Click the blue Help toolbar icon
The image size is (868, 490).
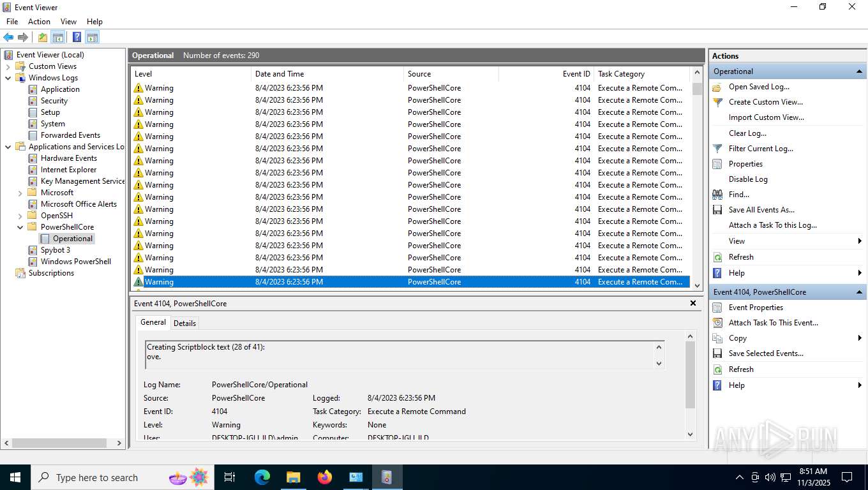(77, 37)
